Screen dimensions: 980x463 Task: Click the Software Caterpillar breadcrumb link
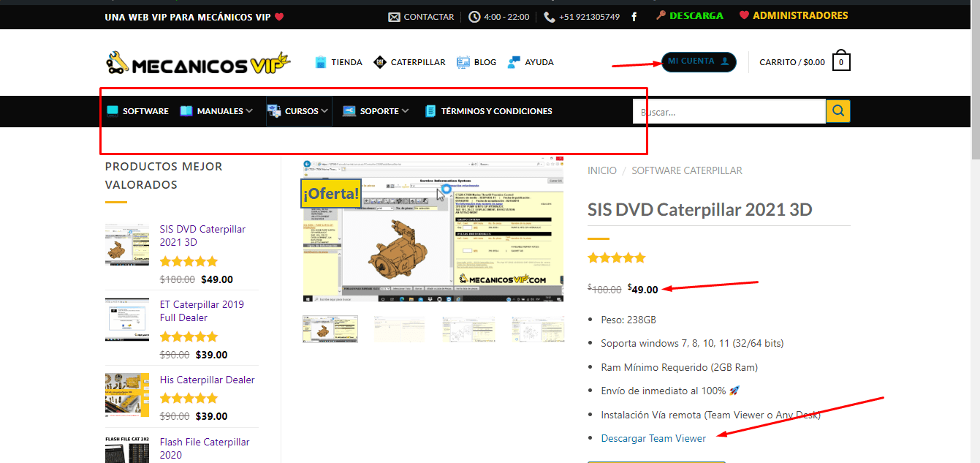click(x=687, y=170)
